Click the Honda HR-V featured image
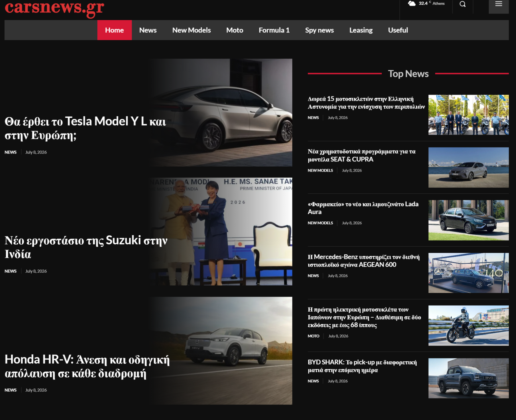The height and width of the screenshot is (420, 516). tap(221, 351)
